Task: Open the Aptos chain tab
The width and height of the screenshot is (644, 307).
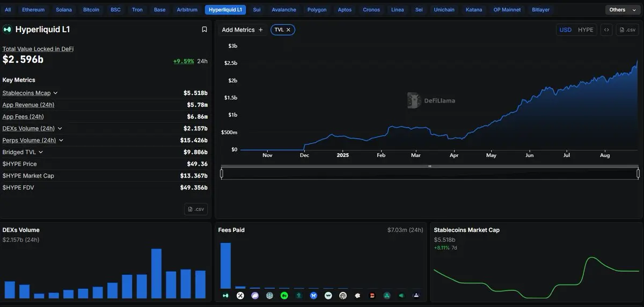Action: pos(345,10)
